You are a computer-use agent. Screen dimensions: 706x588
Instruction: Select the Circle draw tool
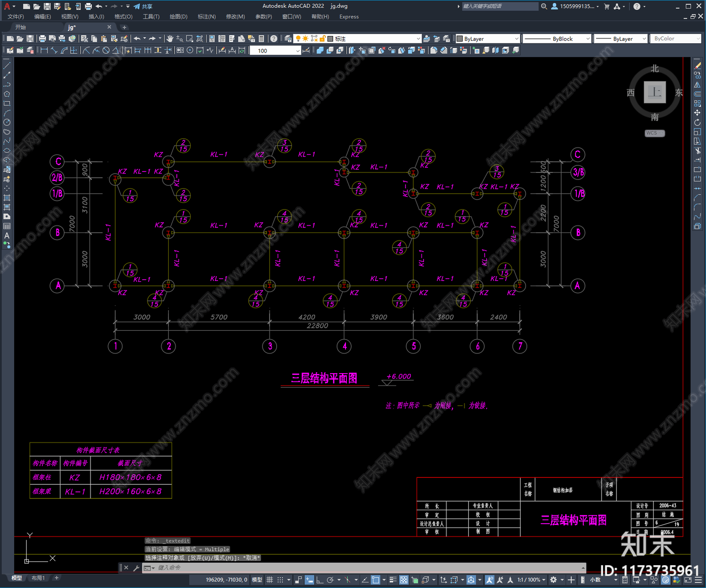(x=7, y=122)
